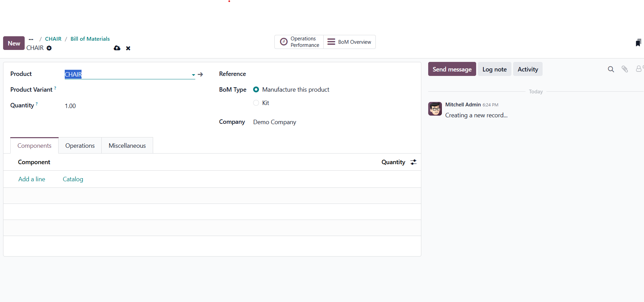Screen dimensions: 644x302
Task: Open the Miscellaneous tab
Action: click(127, 146)
